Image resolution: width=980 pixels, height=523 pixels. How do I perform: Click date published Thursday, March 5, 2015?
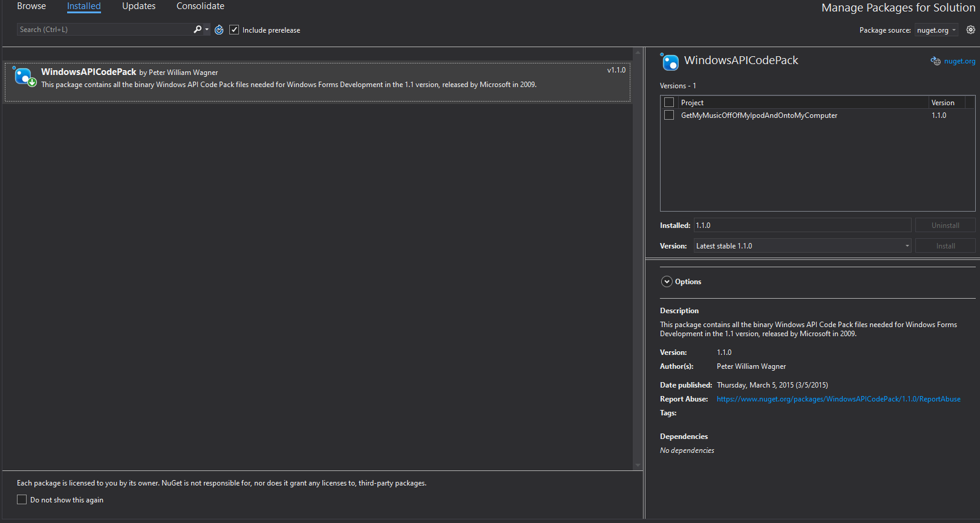coord(772,385)
